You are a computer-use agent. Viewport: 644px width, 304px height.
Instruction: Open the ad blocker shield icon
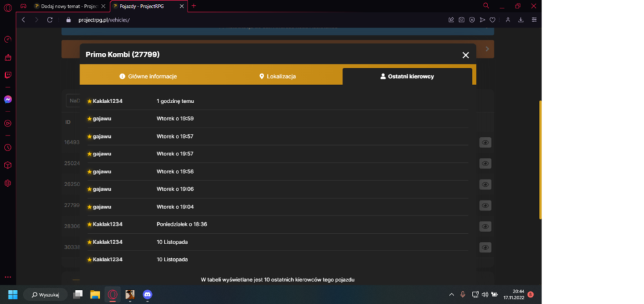(x=472, y=20)
